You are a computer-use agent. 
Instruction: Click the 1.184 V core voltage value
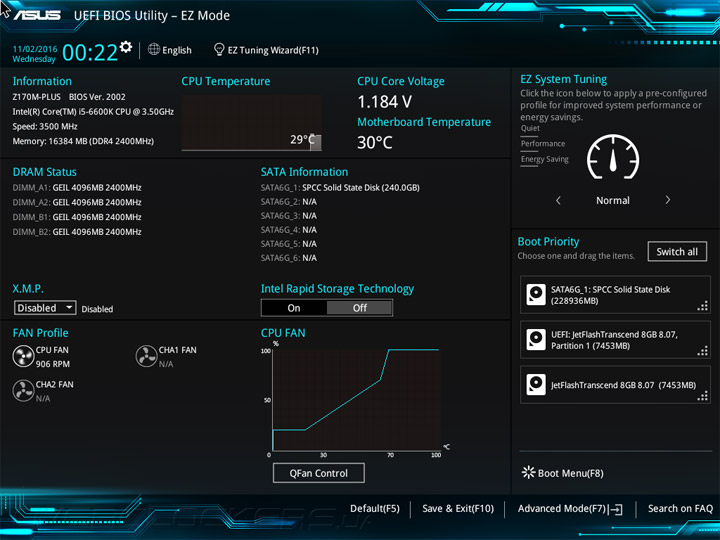point(384,101)
